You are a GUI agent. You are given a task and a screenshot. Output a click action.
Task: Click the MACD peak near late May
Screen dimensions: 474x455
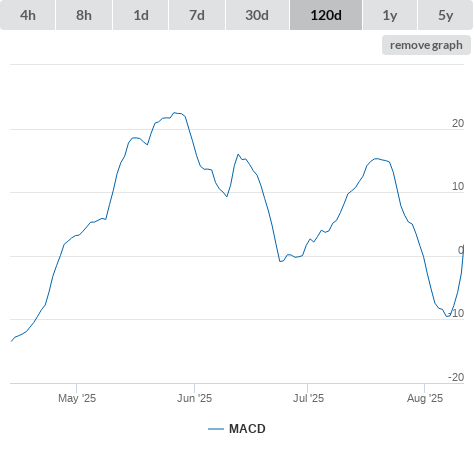click(175, 113)
